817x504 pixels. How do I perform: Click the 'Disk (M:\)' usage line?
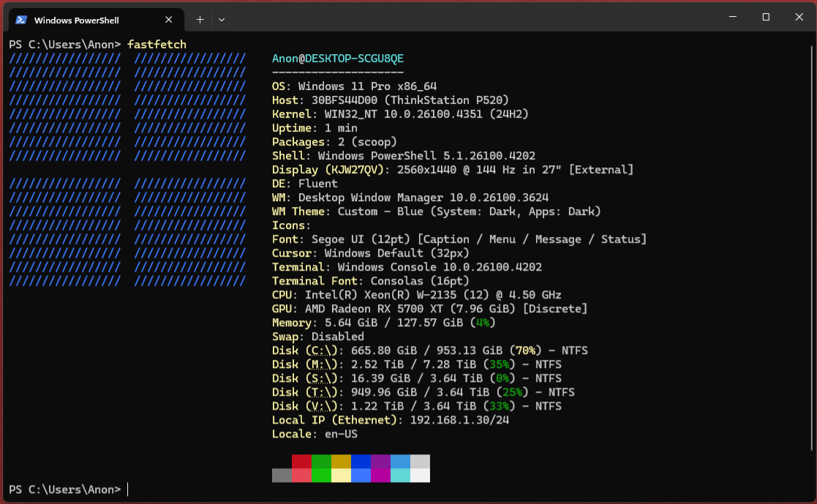pyautogui.click(x=417, y=364)
